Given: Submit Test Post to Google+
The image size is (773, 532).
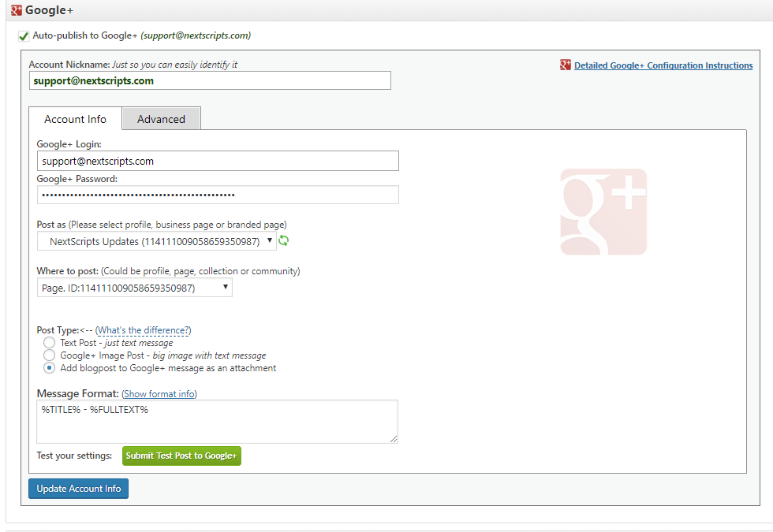Looking at the screenshot, I should [181, 456].
